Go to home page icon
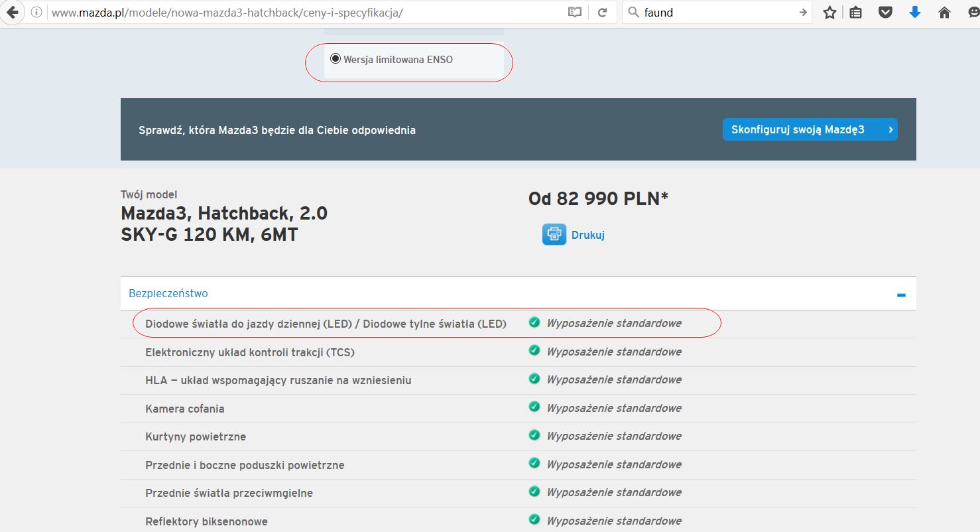This screenshot has width=980, height=532. click(945, 13)
